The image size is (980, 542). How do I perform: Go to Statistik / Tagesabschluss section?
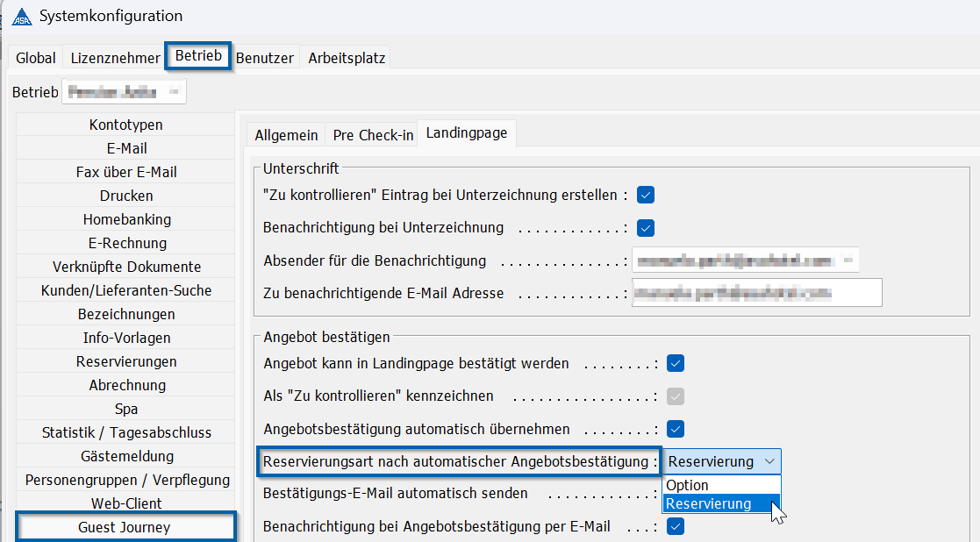[127, 432]
